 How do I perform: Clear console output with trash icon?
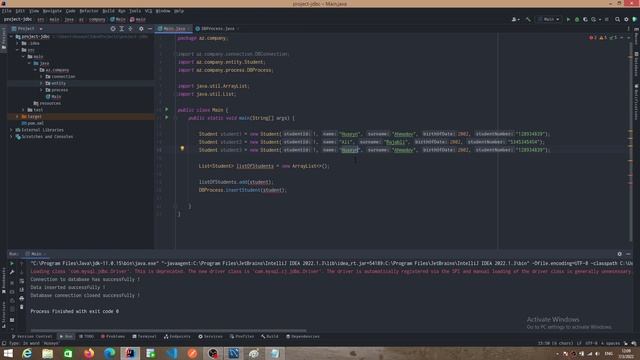coord(22,307)
